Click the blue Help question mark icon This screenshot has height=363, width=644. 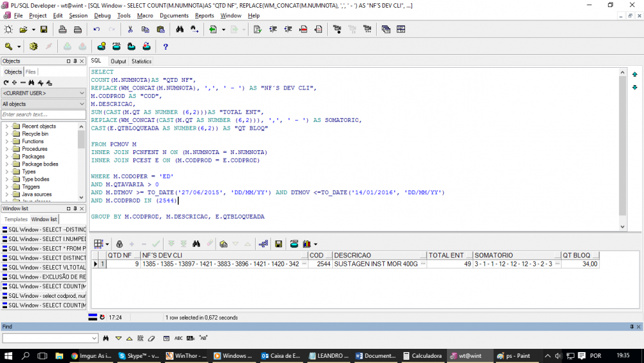pos(166,46)
